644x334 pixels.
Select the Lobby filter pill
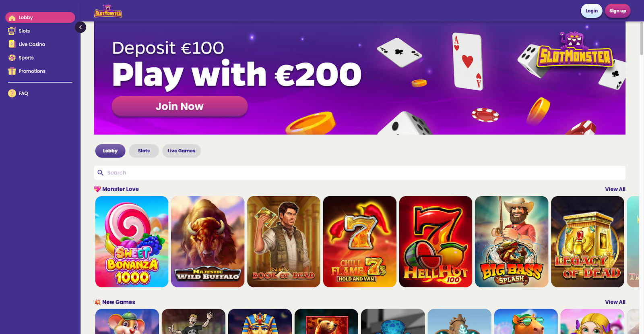110,151
